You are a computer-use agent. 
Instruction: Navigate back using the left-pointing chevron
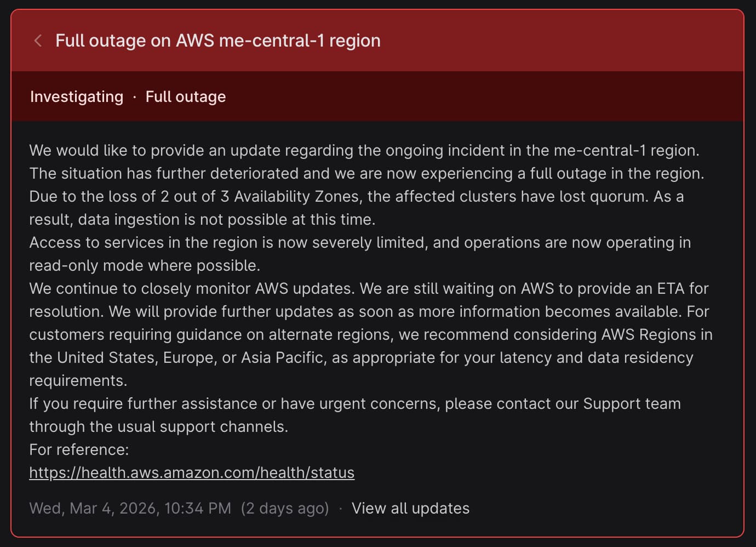click(x=38, y=41)
